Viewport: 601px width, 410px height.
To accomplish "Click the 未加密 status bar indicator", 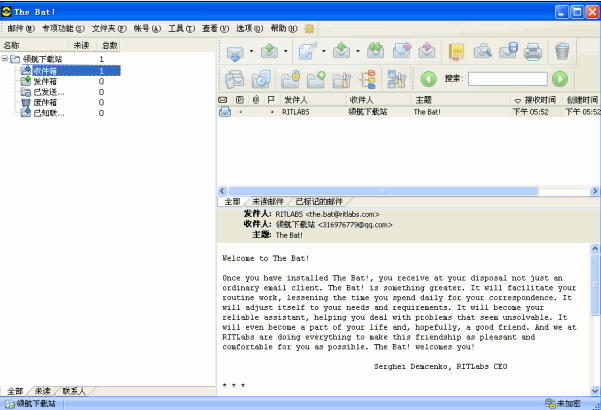I will [x=563, y=403].
